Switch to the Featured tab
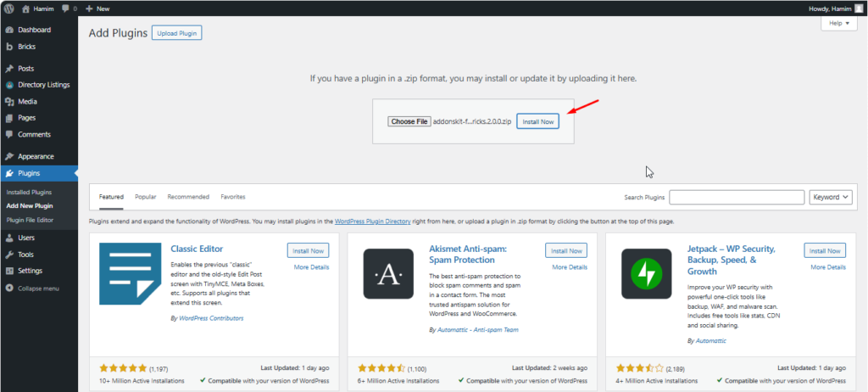 coord(111,197)
